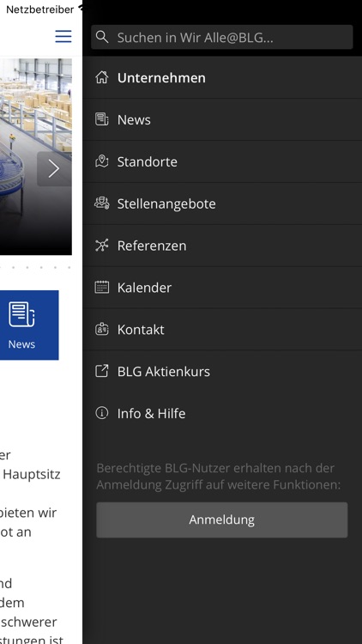
Task: Open the Unternehmen menu entry
Action: pos(222,77)
